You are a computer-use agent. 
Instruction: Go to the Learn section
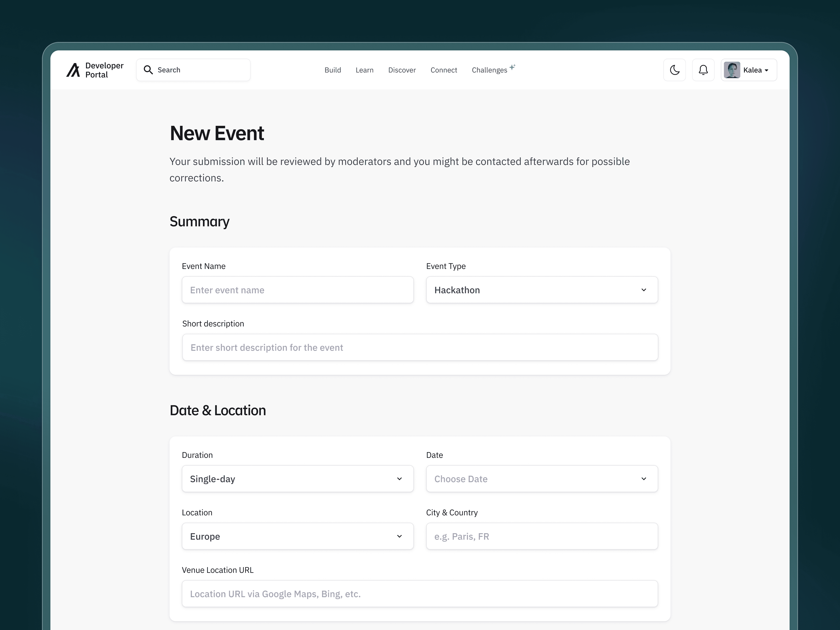pos(364,70)
